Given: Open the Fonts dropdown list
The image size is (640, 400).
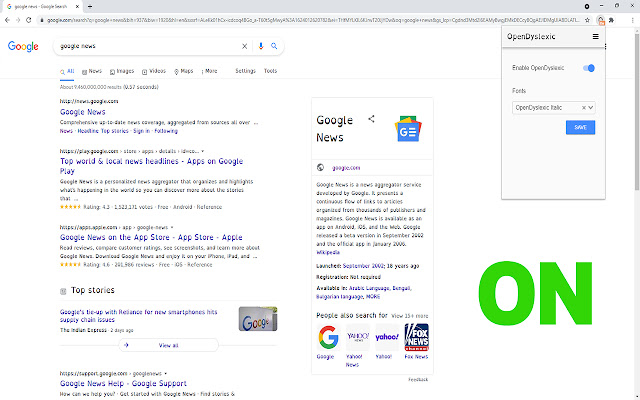Looking at the screenshot, I should coord(593,106).
